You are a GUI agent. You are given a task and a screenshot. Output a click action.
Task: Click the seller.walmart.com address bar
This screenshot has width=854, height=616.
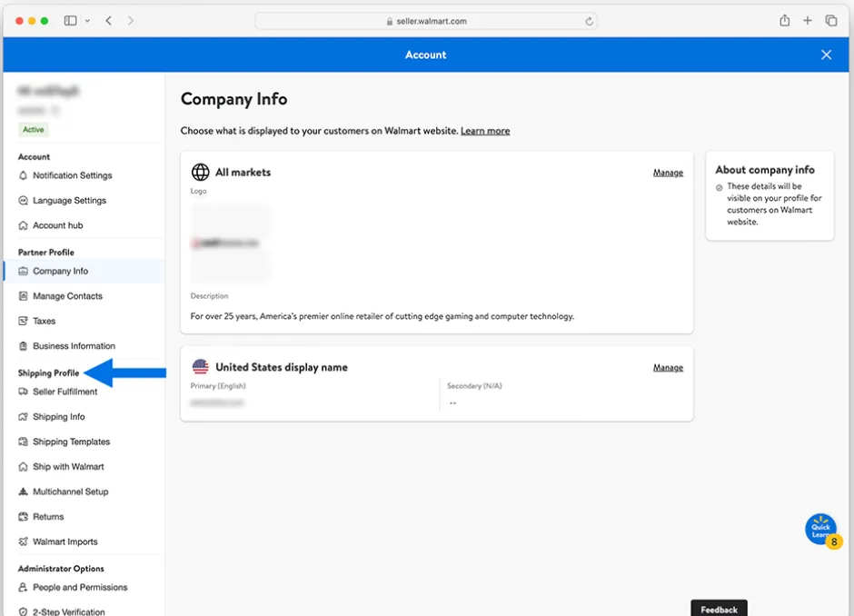click(x=426, y=21)
